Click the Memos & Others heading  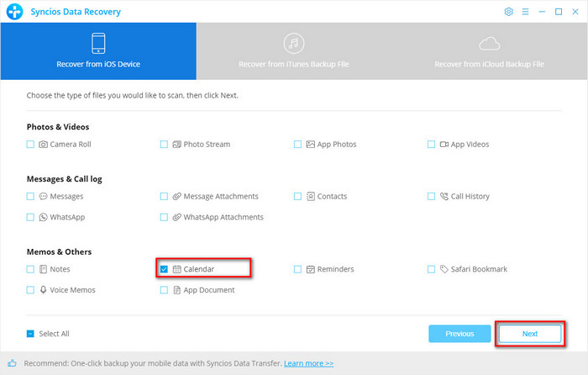59,252
